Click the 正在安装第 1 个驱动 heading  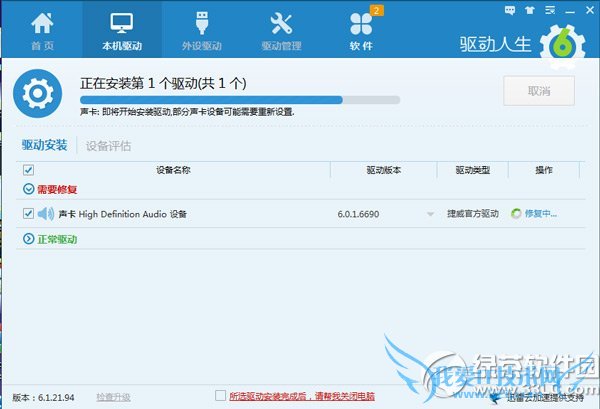(x=163, y=83)
